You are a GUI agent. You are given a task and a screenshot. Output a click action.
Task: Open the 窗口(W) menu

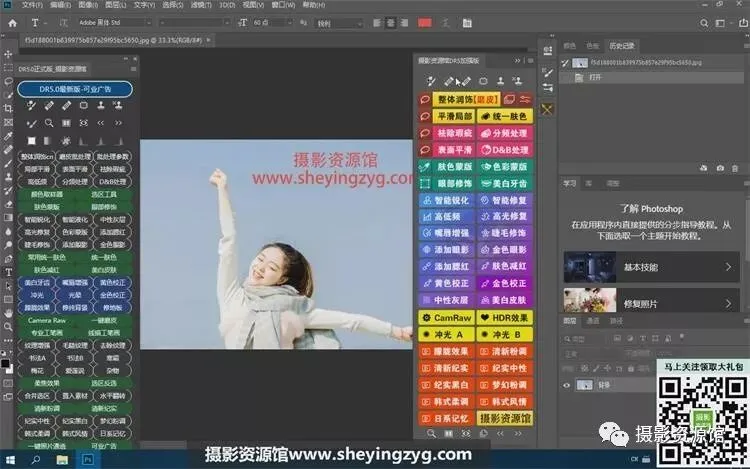284,5
